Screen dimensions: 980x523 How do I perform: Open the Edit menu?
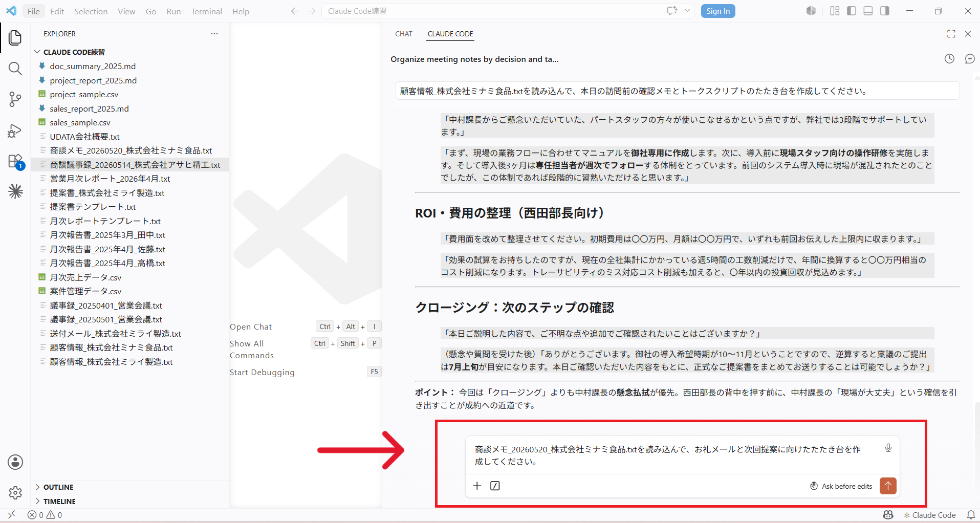pyautogui.click(x=57, y=11)
